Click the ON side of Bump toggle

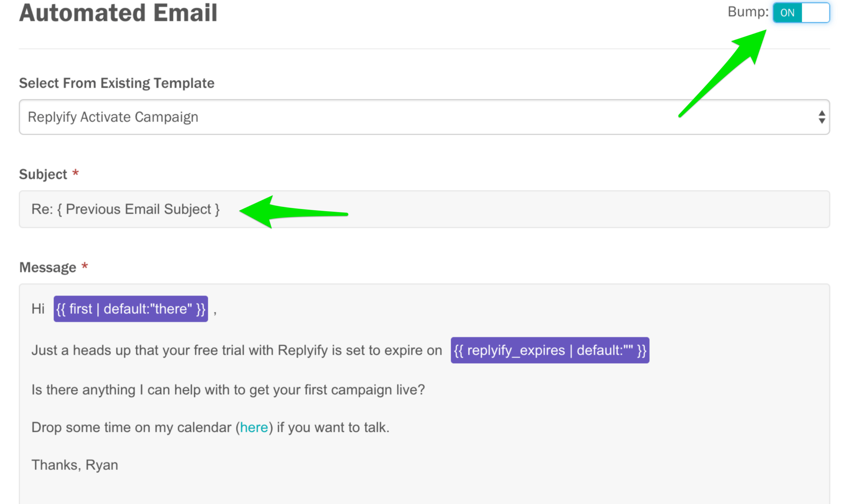787,13
